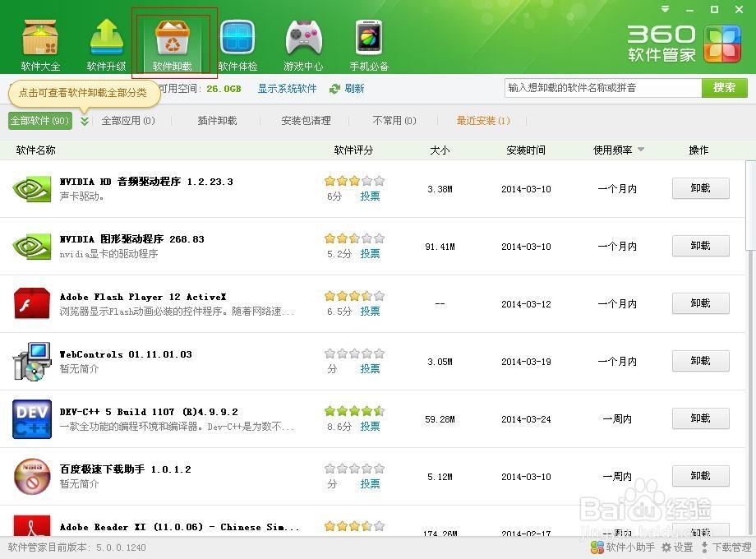Click the 刷新 refresh link
The width and height of the screenshot is (756, 559).
pos(354,89)
